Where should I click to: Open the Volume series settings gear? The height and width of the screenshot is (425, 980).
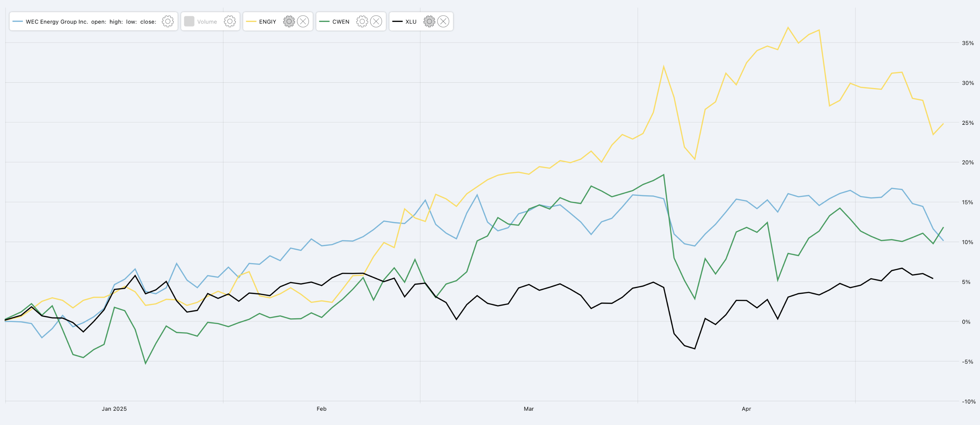(x=230, y=21)
